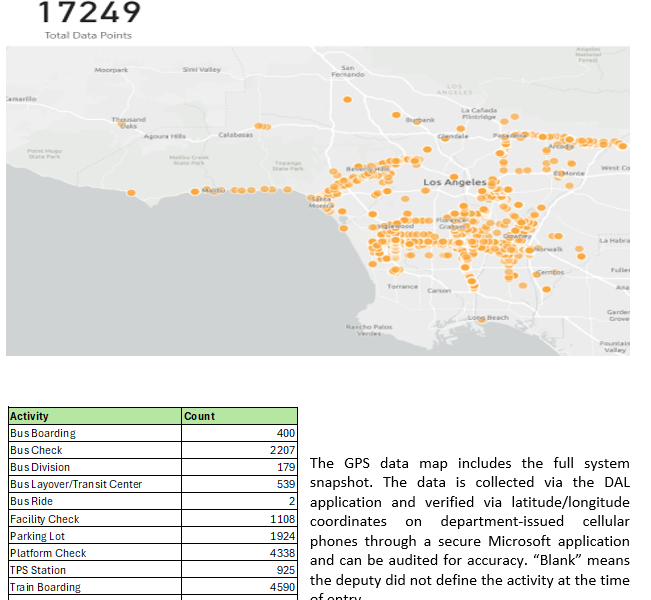Select the Parking Lot table cell

click(x=94, y=536)
